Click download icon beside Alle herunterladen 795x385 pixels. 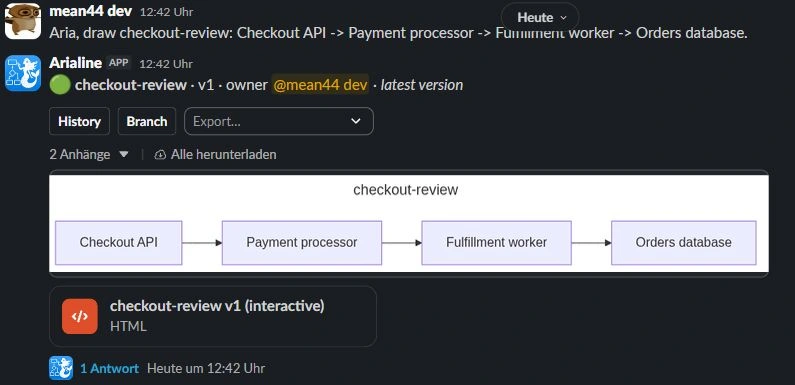(160, 154)
